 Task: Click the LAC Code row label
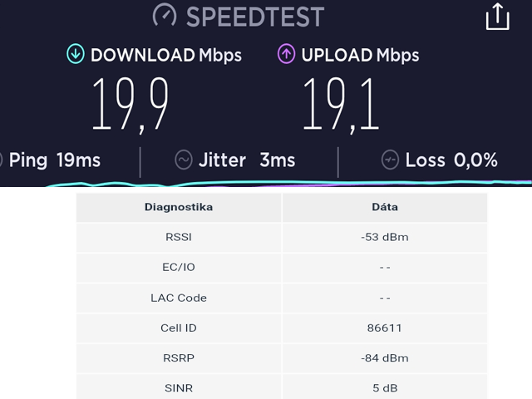point(179,298)
